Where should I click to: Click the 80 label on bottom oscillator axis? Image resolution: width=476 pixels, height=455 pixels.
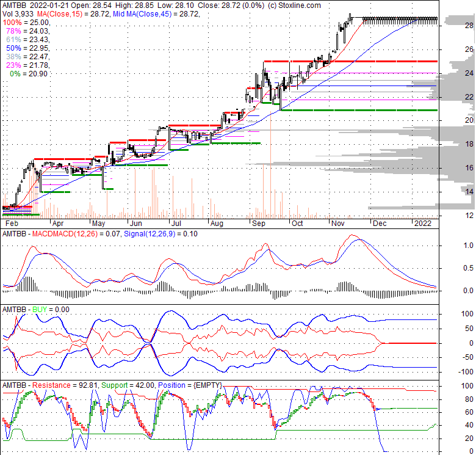click(x=469, y=399)
